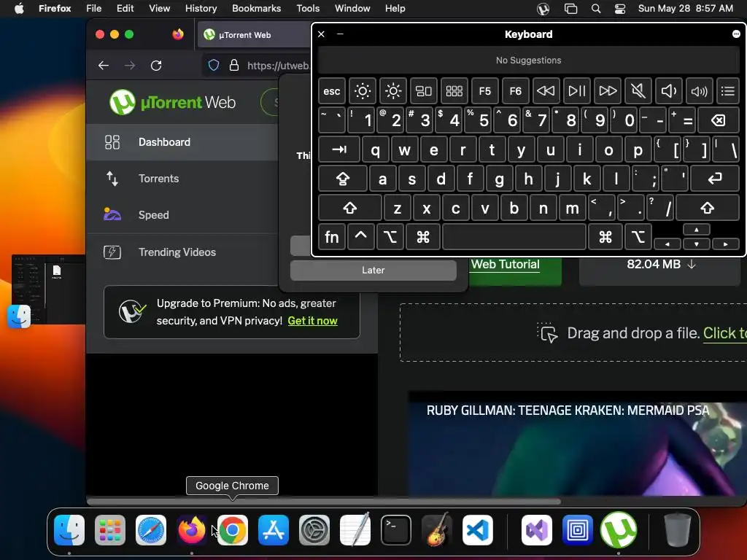Toggle right shift key

pos(708,208)
